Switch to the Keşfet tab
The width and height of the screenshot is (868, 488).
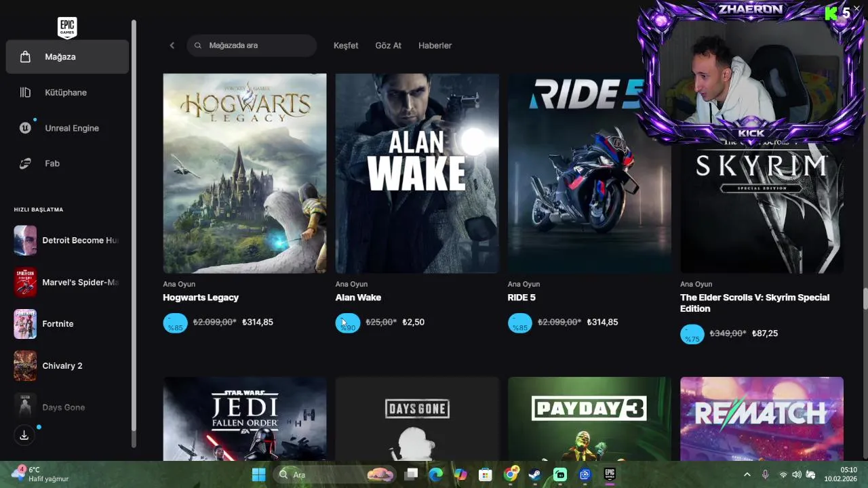click(x=346, y=45)
